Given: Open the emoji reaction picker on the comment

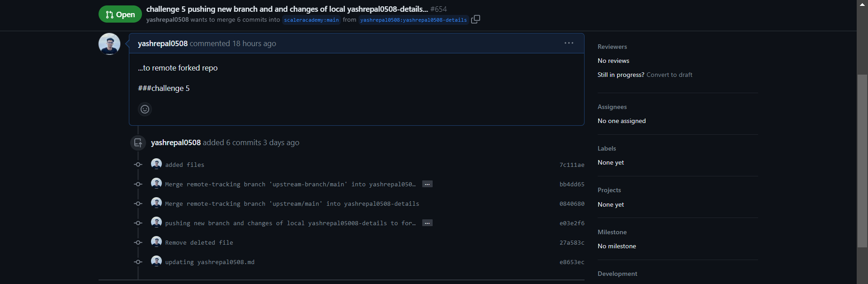Looking at the screenshot, I should (145, 109).
